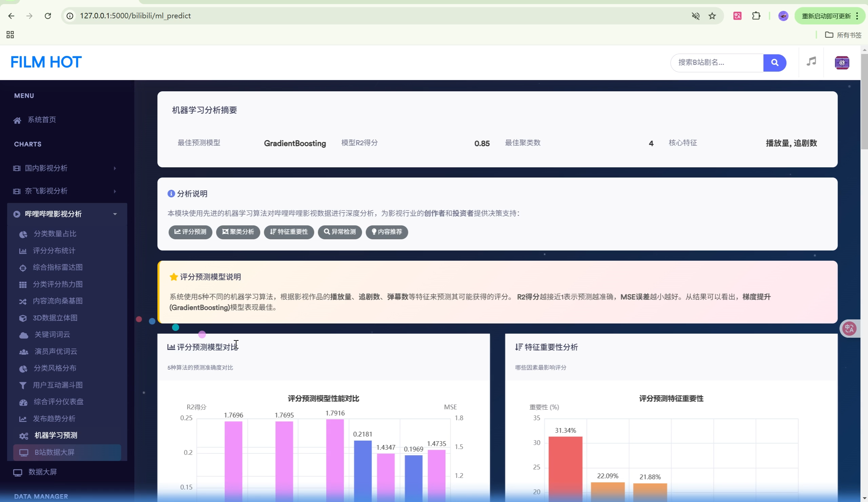Screen dimensions: 868x502
Task: Click the music note icon in header
Action: 811,62
